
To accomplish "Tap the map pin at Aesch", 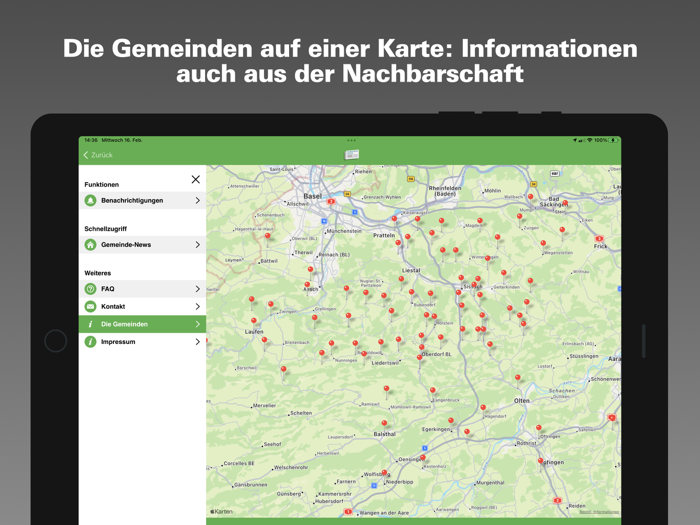I will pyautogui.click(x=307, y=285).
